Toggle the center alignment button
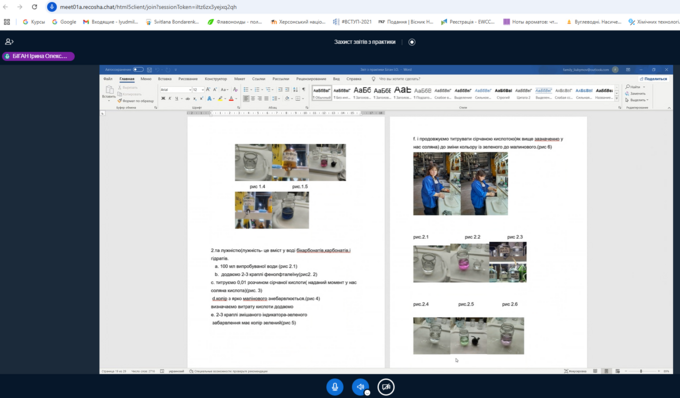 [253, 99]
